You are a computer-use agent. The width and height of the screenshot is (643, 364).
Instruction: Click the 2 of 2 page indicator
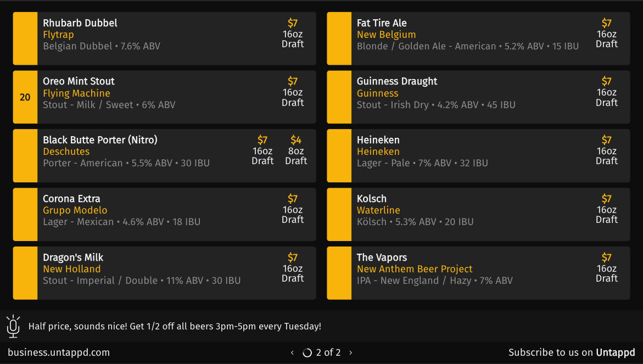(328, 352)
